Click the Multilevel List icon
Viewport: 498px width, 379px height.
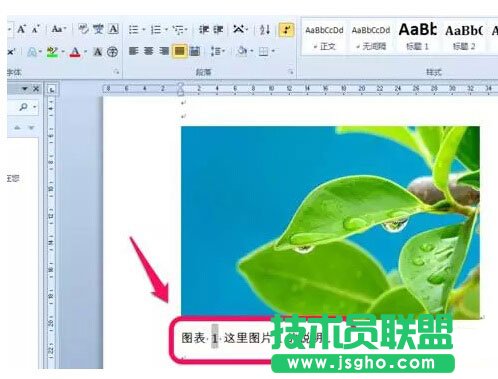pyautogui.click(x=179, y=30)
